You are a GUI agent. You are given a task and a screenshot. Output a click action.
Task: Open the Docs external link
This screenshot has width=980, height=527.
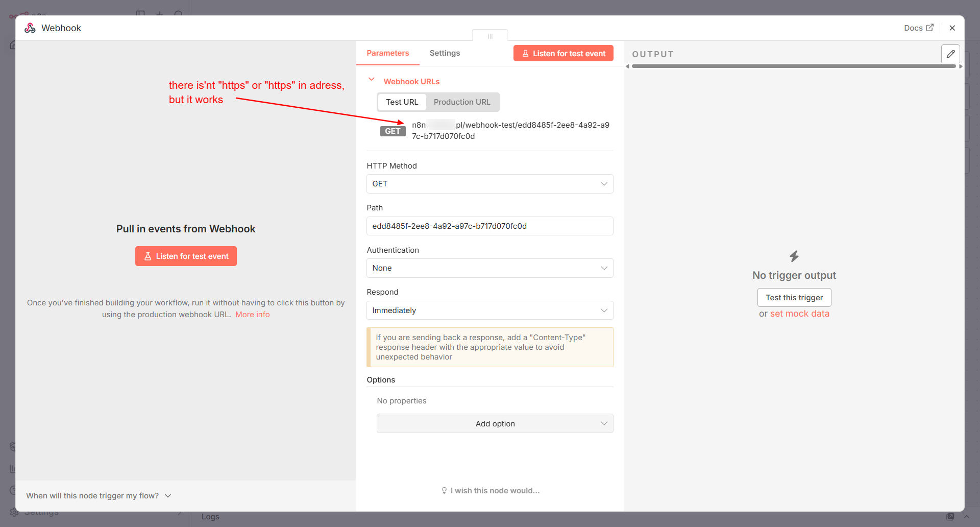click(919, 28)
